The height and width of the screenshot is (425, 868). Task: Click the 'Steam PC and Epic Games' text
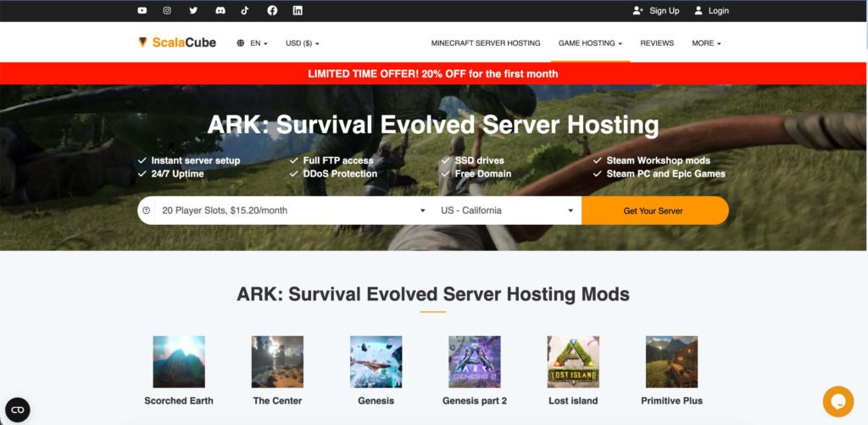[666, 174]
